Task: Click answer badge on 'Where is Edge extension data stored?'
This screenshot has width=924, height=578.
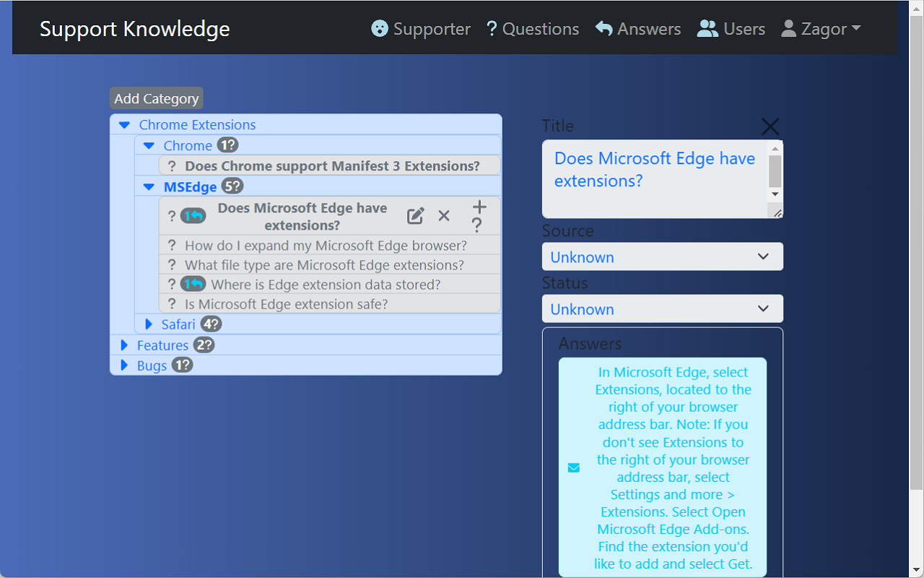Action: pos(193,285)
